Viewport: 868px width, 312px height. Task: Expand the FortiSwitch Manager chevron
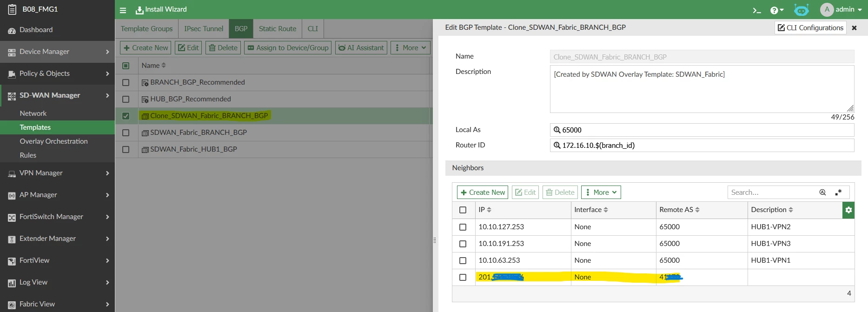pos(107,217)
